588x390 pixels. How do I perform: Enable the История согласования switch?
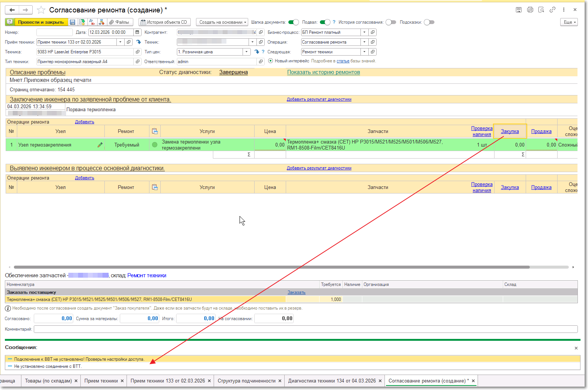pos(391,22)
